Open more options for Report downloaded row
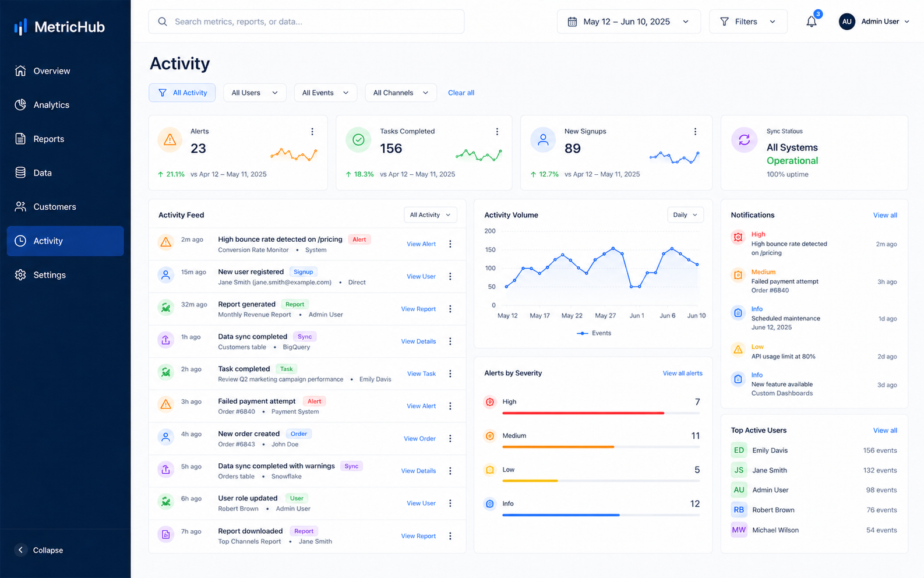The width and height of the screenshot is (924, 578). [450, 536]
